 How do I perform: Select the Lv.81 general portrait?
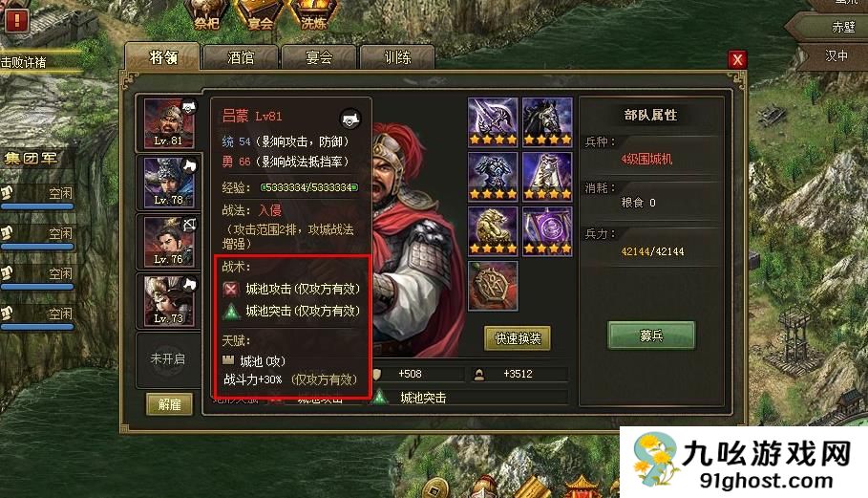click(x=169, y=122)
